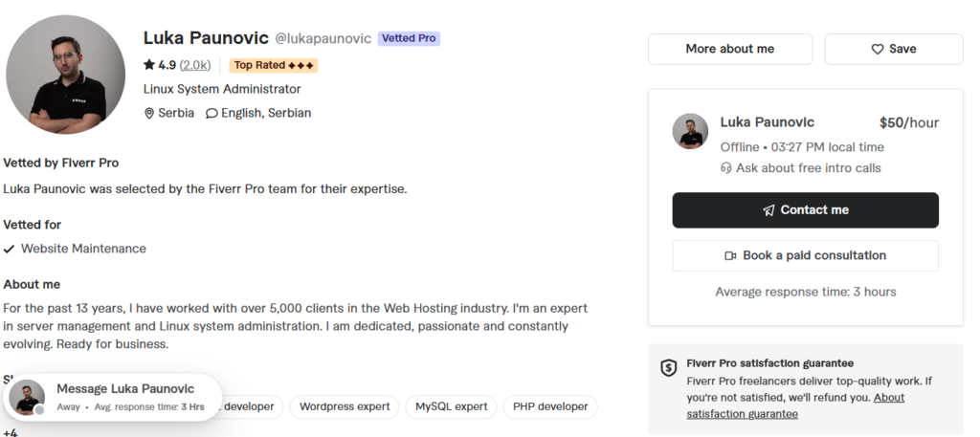
Task: Click the Vetted Pro badge
Action: 409,38
